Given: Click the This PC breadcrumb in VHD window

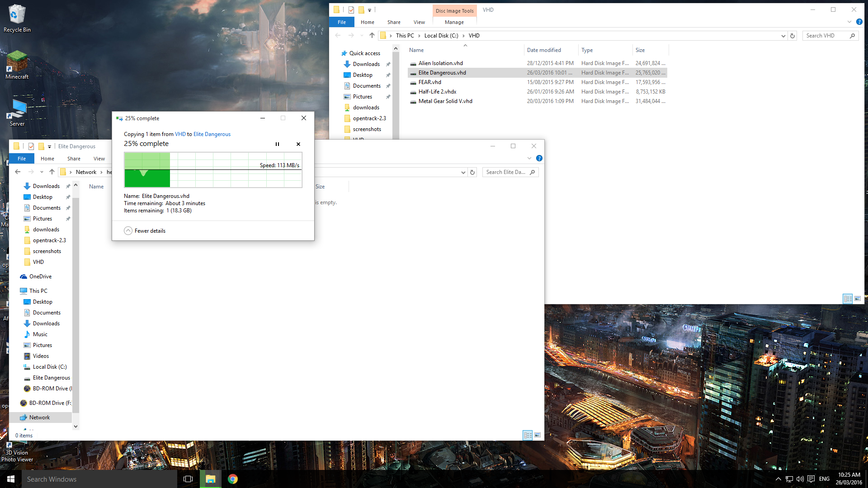Looking at the screenshot, I should 405,36.
